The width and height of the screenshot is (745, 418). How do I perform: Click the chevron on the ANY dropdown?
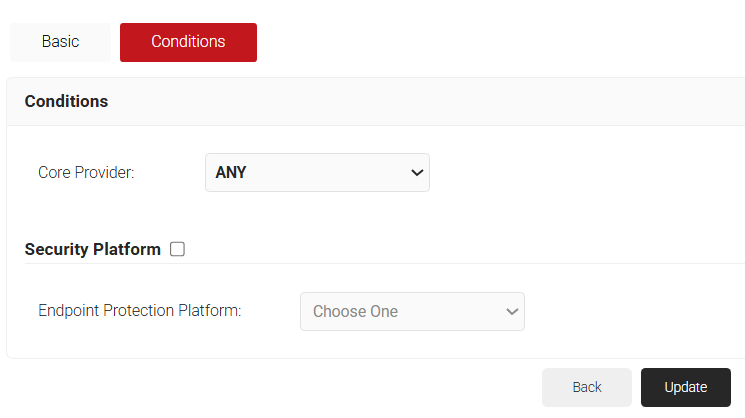(417, 173)
